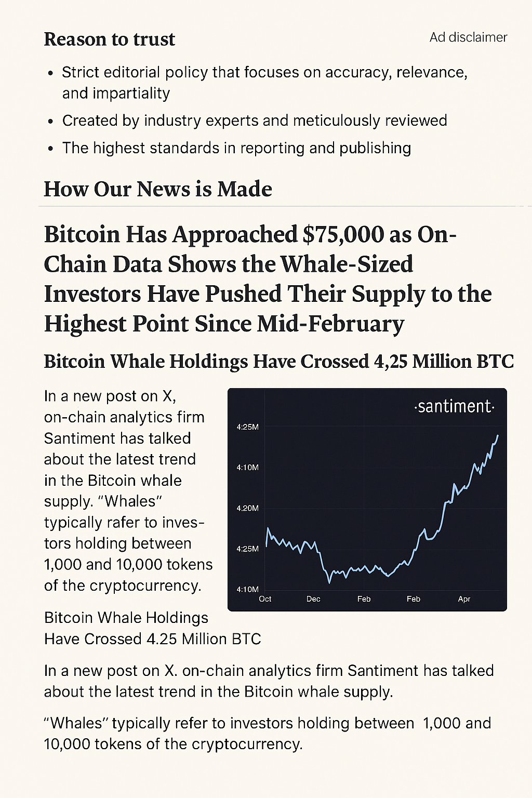Select the "Created by industry experts" bullet
The width and height of the screenshot is (532, 798).
click(255, 121)
